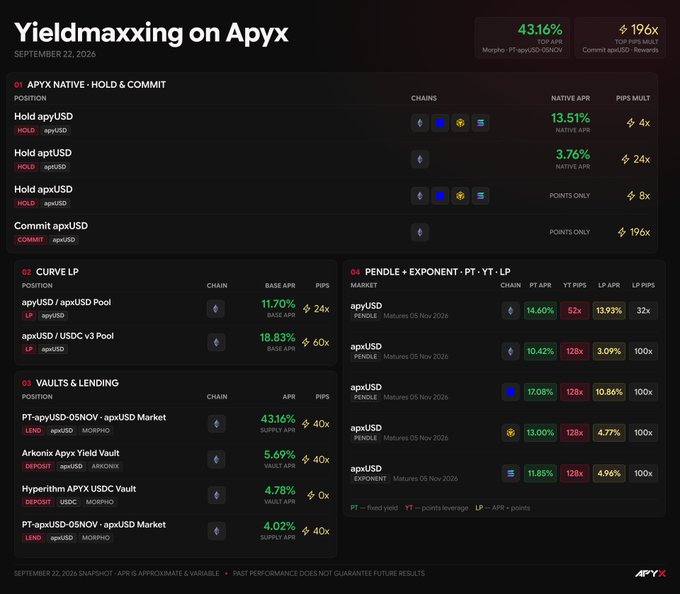
Task: Click the 17.08% PT APR cell
Action: click(x=540, y=392)
